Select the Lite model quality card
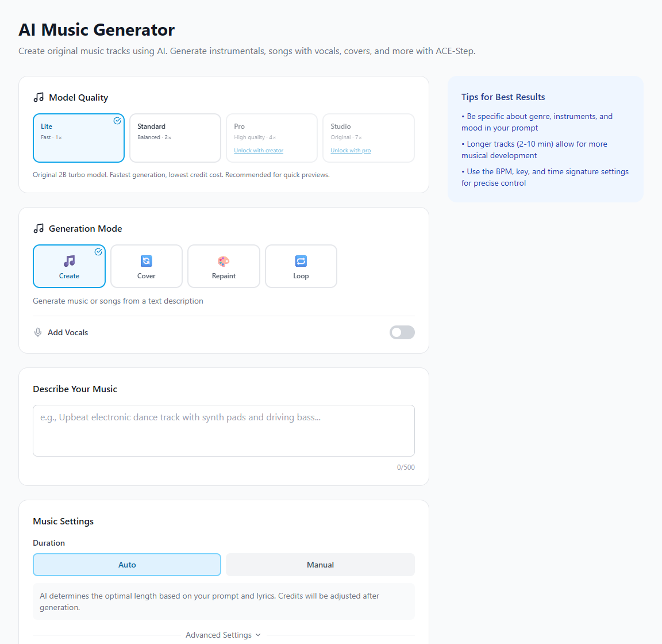The height and width of the screenshot is (644, 662). [x=79, y=138]
